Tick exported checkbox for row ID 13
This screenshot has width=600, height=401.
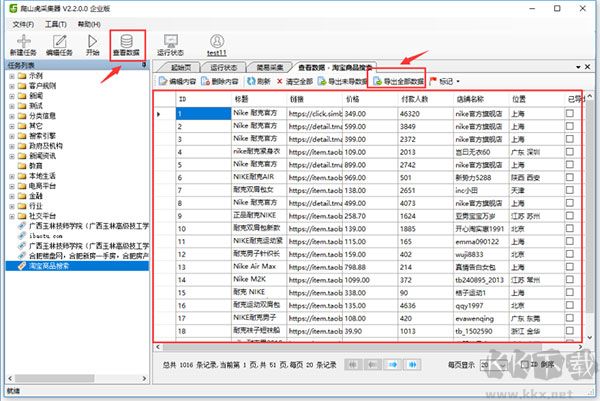coord(570,266)
